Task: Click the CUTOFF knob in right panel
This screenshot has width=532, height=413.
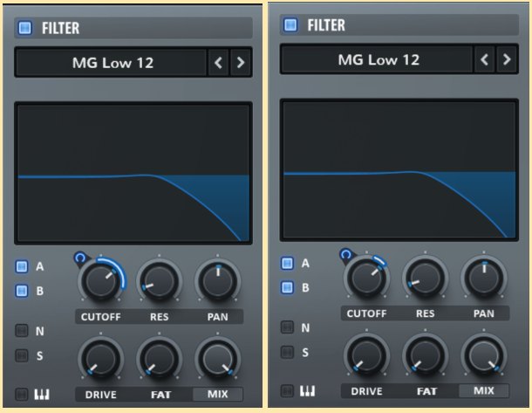Action: [366, 278]
